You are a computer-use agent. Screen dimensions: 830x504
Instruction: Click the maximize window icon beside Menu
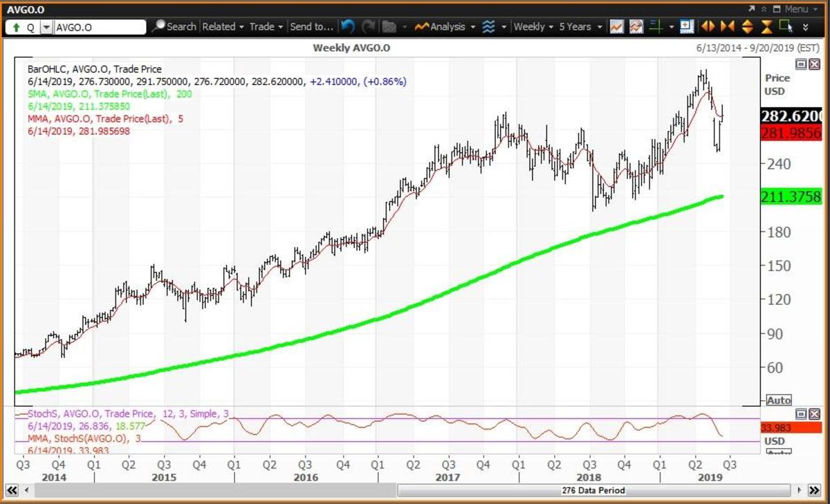click(x=777, y=8)
